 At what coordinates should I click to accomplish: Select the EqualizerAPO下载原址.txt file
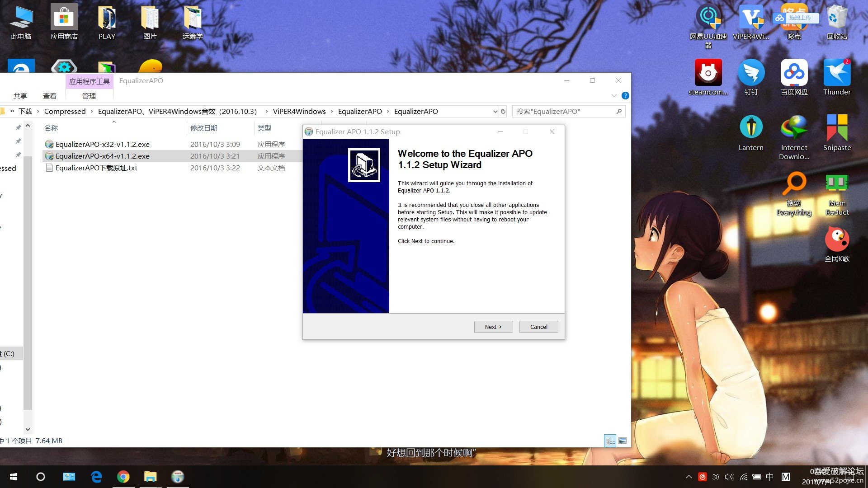pos(96,168)
